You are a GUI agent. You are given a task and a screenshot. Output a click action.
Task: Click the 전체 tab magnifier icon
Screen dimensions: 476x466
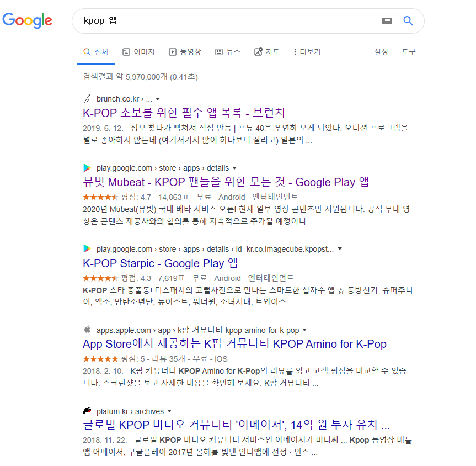[x=87, y=52]
